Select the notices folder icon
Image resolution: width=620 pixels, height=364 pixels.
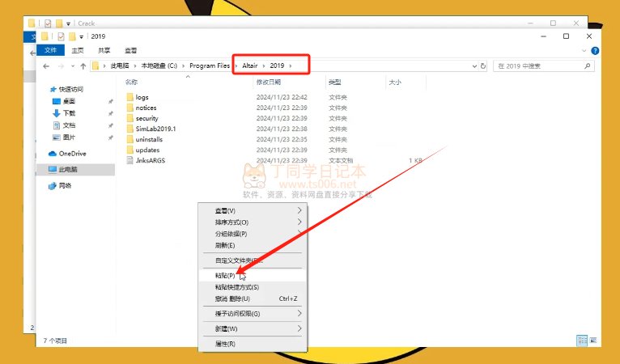130,108
